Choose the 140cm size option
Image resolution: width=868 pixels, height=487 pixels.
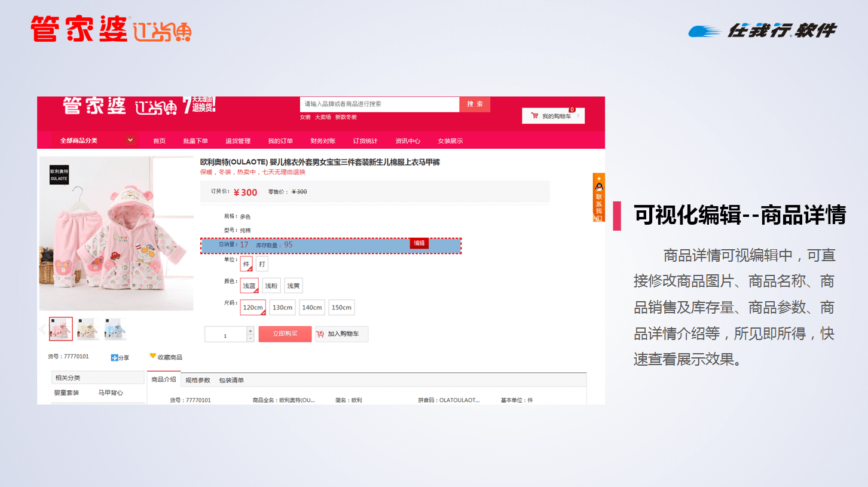point(311,307)
